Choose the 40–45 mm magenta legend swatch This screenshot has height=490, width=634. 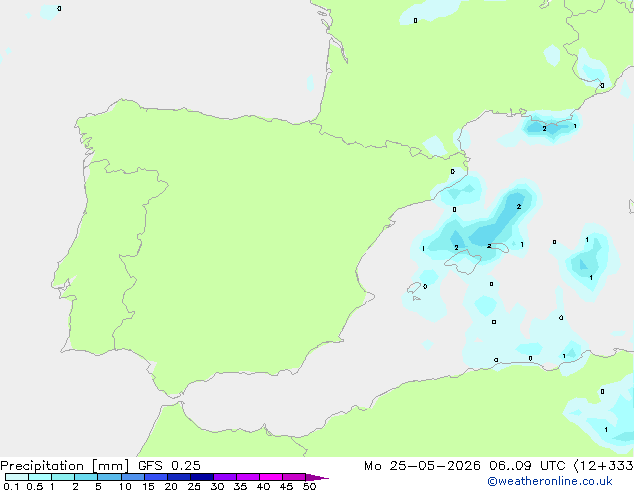(x=271, y=477)
